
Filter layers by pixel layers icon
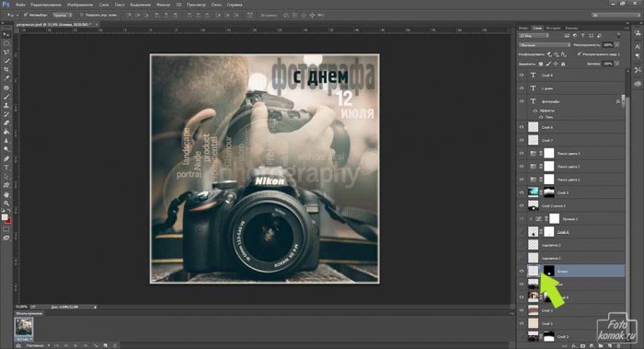coord(567,36)
